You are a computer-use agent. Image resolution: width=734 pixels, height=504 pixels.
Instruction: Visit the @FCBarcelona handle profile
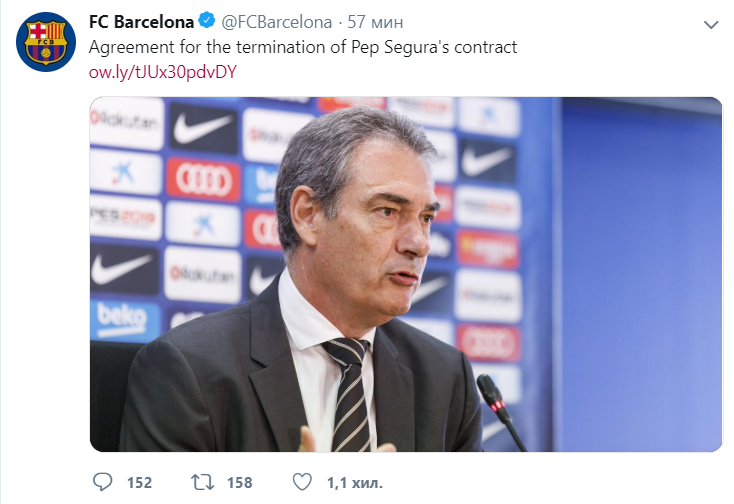(276, 22)
